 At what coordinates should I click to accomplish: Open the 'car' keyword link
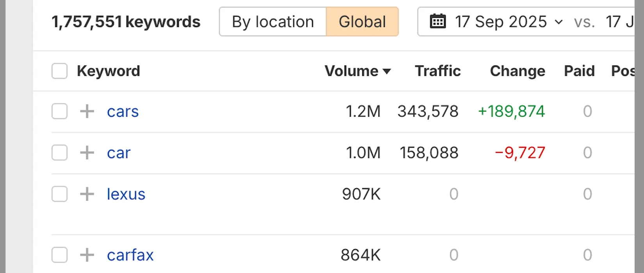119,152
